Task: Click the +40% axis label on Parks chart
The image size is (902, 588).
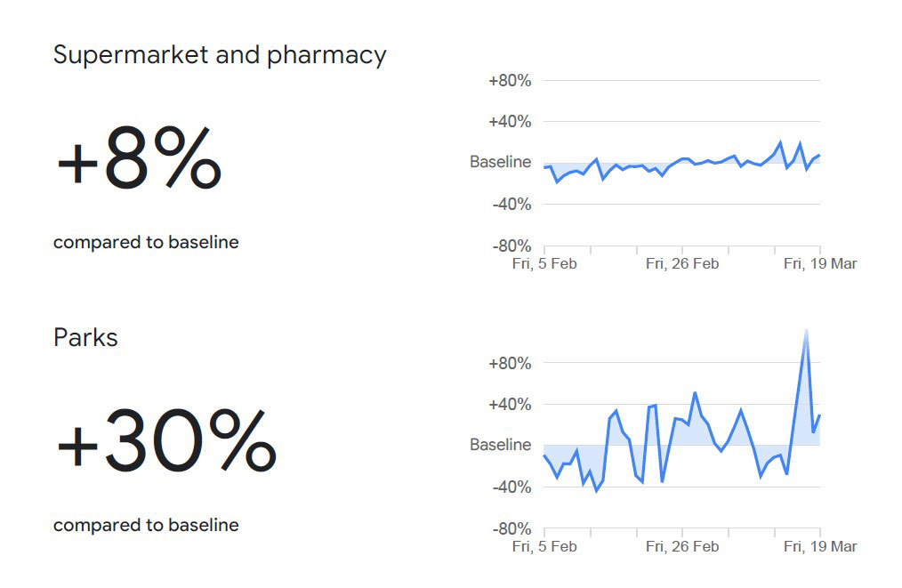Action: 510,405
